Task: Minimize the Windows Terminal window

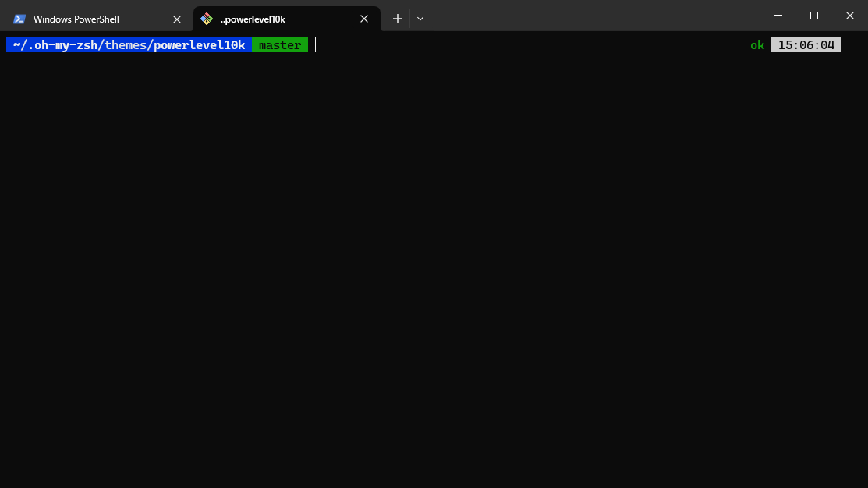Action: click(778, 16)
